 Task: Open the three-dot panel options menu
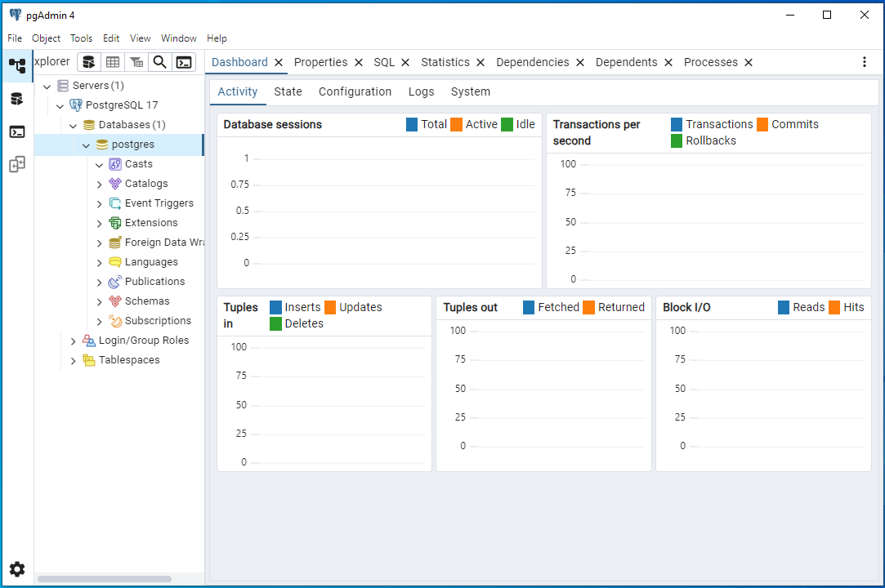coord(865,62)
